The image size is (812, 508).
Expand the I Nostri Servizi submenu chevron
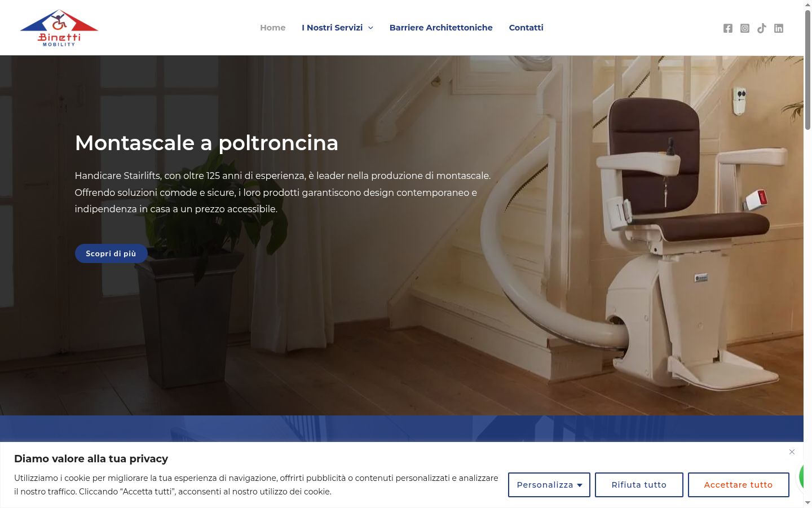(370, 28)
